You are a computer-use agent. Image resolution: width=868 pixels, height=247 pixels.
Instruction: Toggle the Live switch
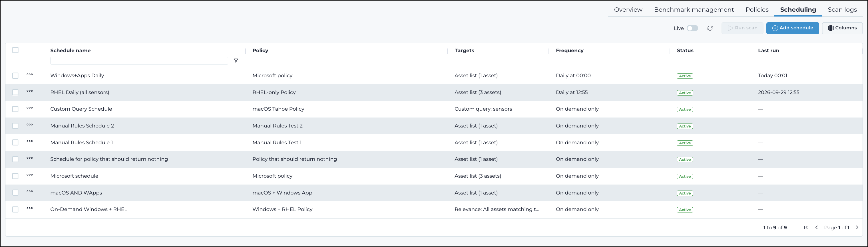click(692, 28)
